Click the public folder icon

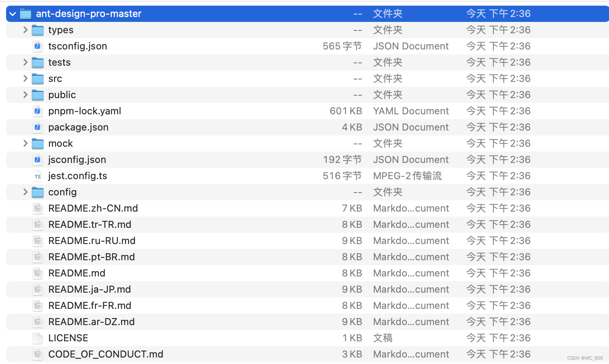click(38, 95)
